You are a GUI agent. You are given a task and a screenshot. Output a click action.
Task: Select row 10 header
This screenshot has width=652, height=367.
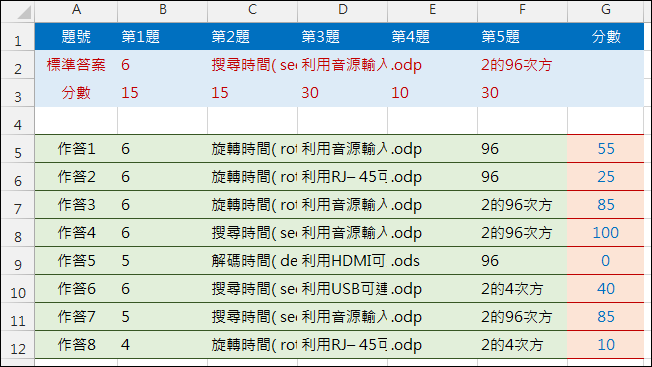pos(18,288)
